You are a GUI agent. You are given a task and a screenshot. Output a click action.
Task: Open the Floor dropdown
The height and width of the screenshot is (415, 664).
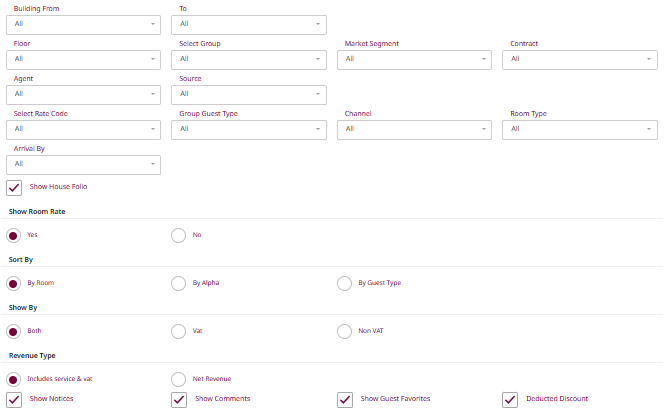click(83, 59)
